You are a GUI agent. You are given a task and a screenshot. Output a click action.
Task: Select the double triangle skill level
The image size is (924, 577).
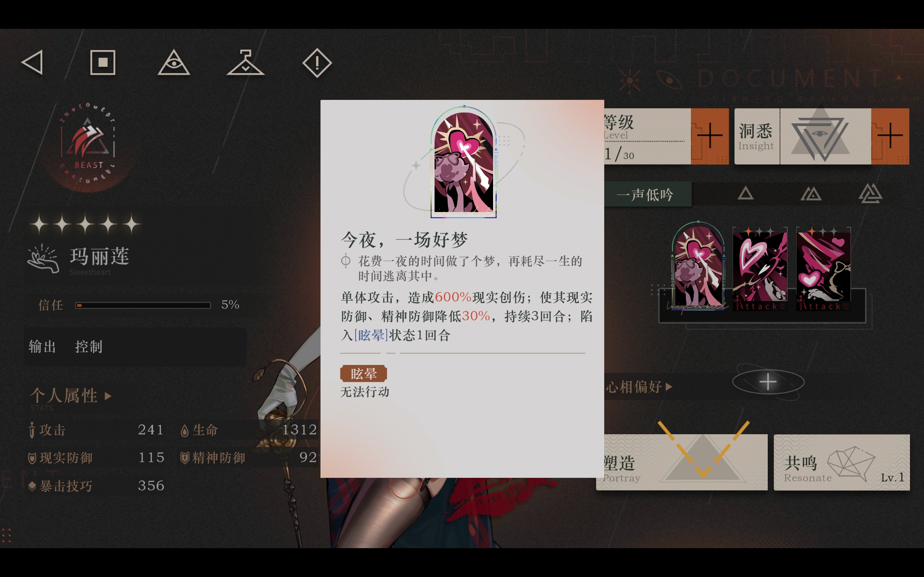pyautogui.click(x=811, y=194)
